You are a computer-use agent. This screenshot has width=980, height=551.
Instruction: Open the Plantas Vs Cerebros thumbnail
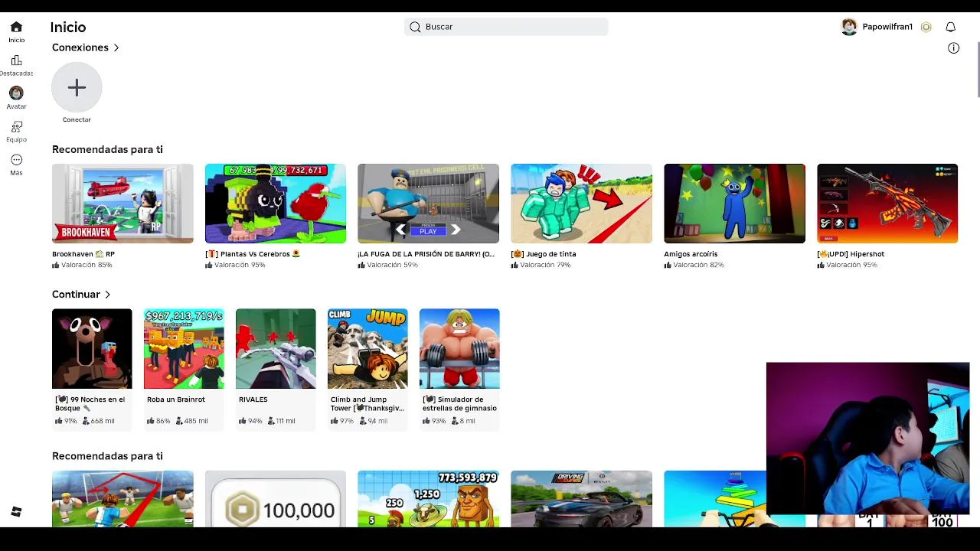pyautogui.click(x=276, y=204)
